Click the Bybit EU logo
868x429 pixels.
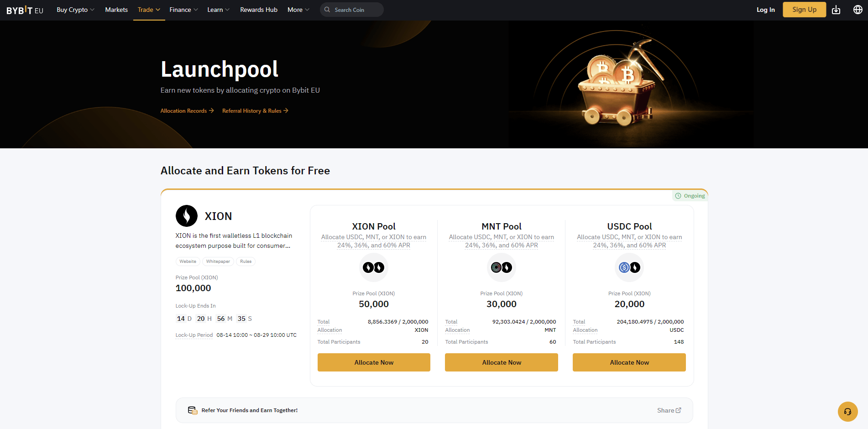(x=25, y=10)
